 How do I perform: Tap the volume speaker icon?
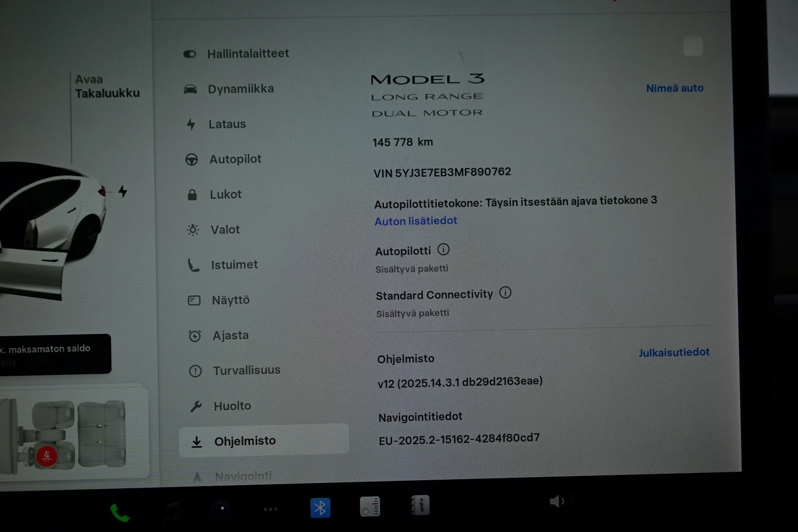[557, 501]
